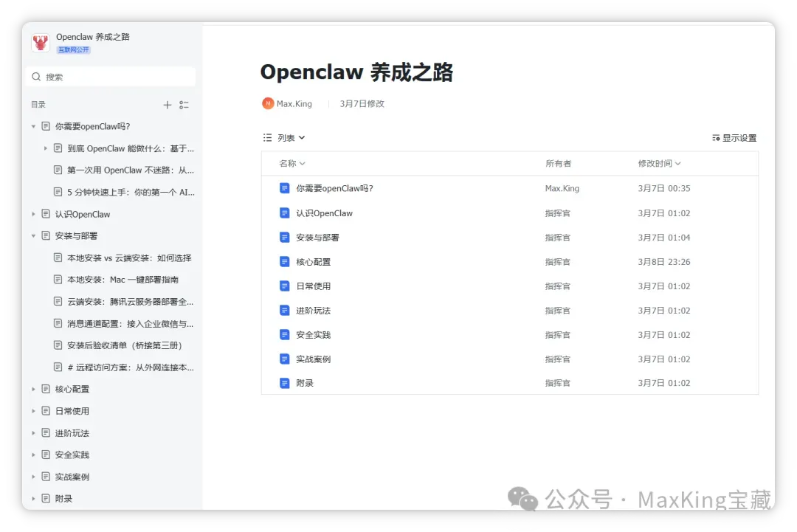The width and height of the screenshot is (797, 532).
Task: Click sidebar page icon of 认识OpenClaw
Action: pyautogui.click(x=46, y=214)
